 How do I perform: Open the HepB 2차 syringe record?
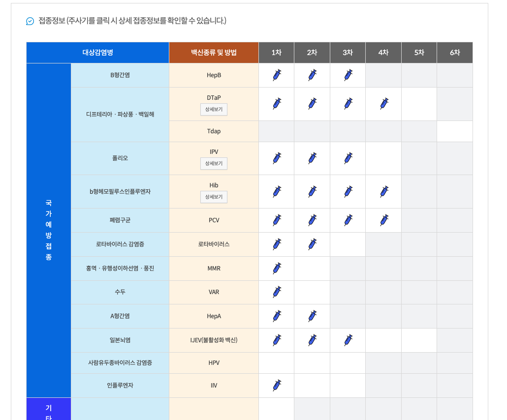[x=313, y=75]
